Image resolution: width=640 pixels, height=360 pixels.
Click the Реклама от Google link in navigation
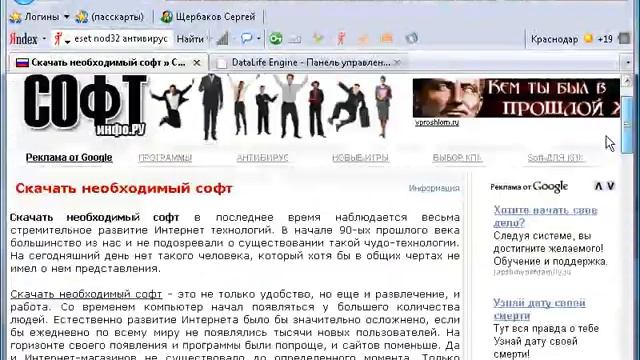(69, 158)
